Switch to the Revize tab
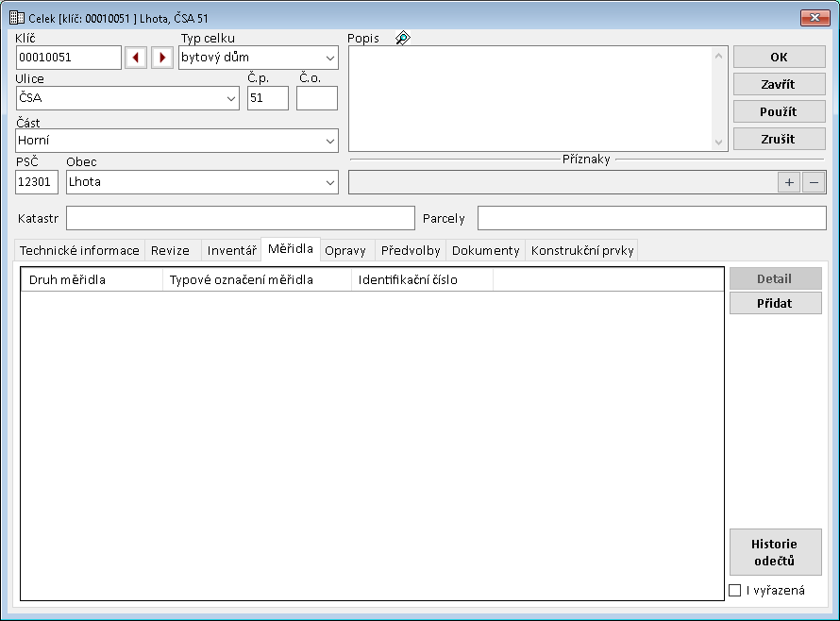 (x=171, y=250)
